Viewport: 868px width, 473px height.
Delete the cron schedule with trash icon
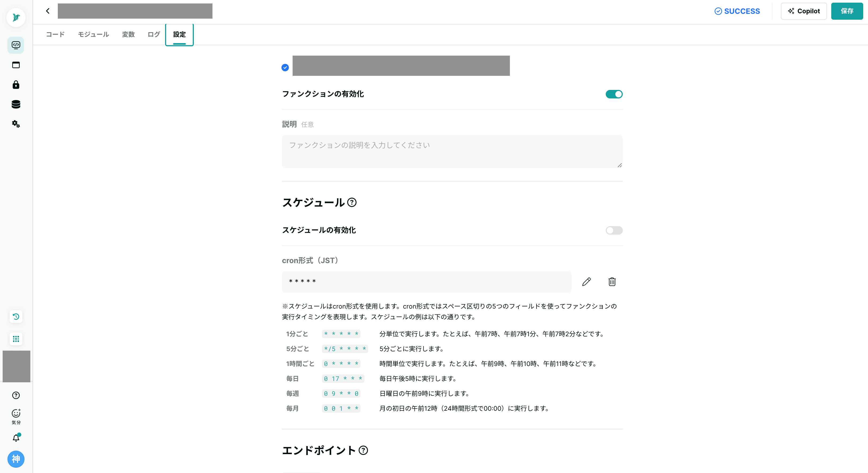612,282
